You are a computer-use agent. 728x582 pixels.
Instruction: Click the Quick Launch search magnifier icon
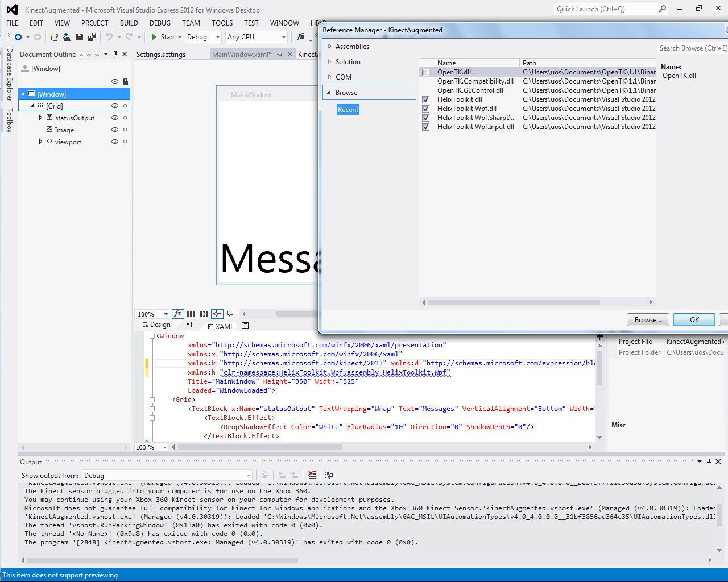point(663,9)
